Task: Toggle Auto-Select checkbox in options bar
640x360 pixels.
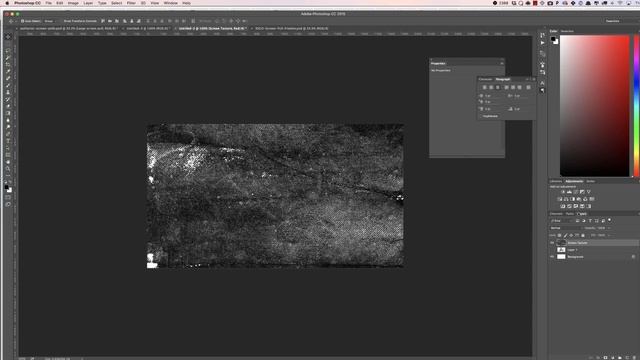Action: click(23, 21)
